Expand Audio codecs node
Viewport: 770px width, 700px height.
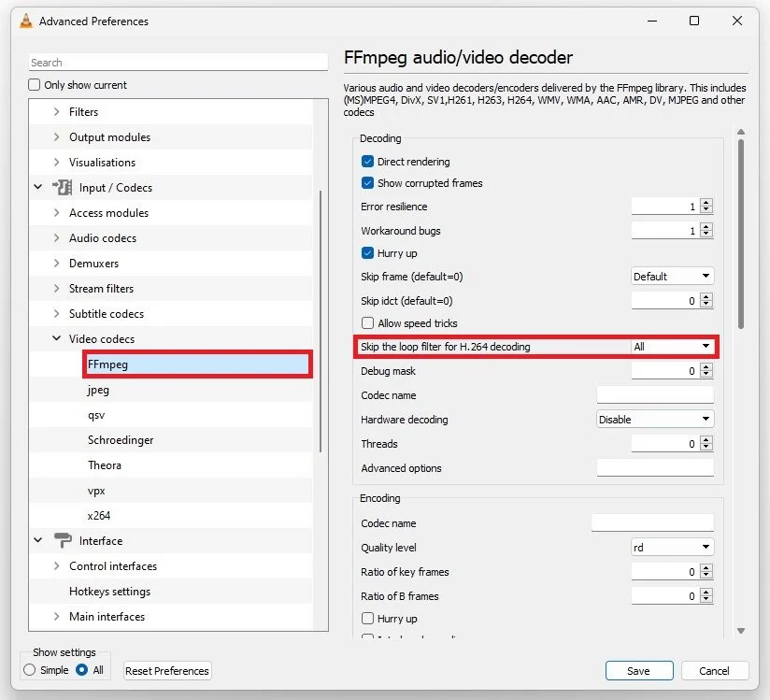(x=56, y=237)
